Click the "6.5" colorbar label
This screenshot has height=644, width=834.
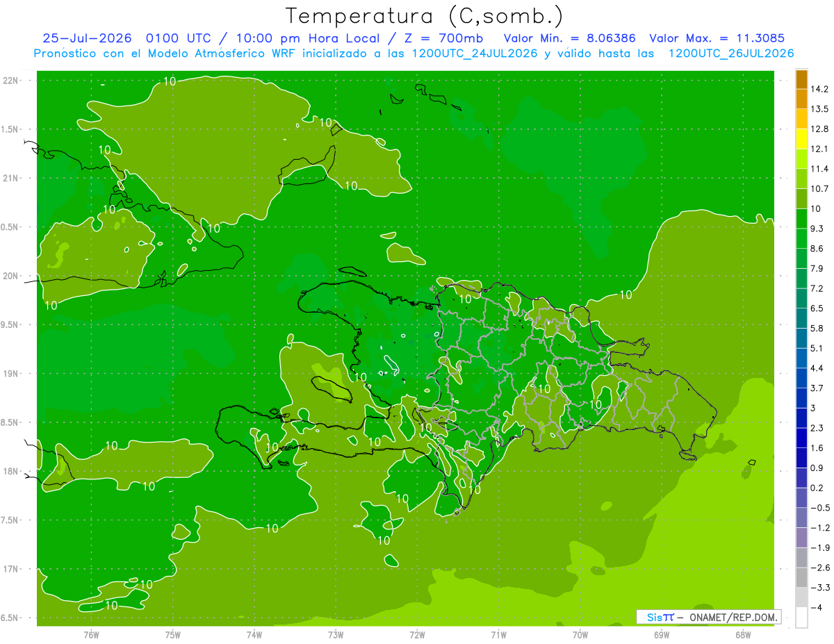(817, 308)
